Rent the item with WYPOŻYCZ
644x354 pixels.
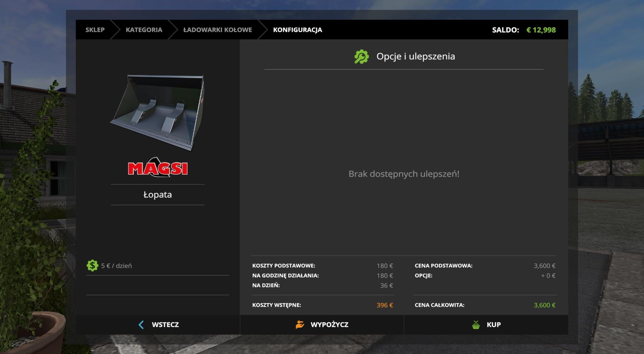click(322, 324)
